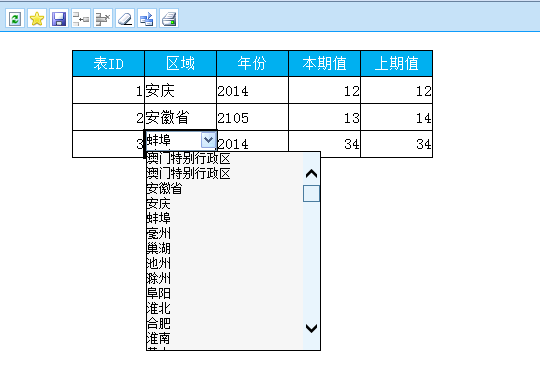Screen dimensions: 540x376
Task: Select 安徽省 from the dropdown list
Action: 164,189
